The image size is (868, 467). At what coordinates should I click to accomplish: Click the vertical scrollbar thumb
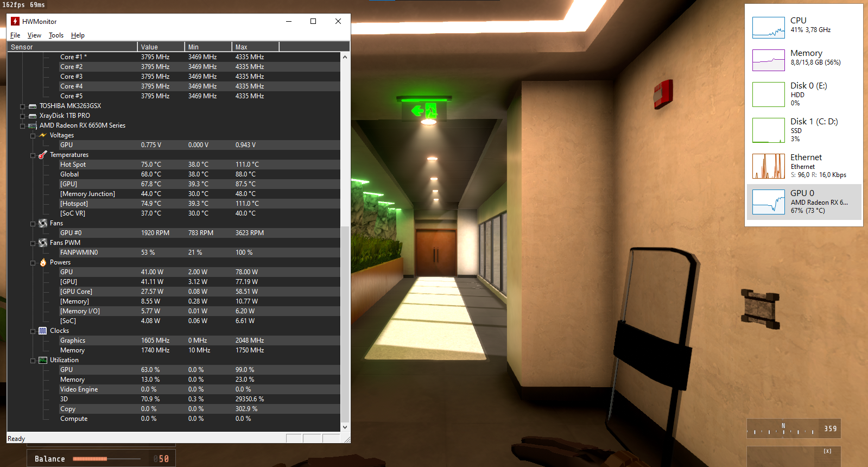point(345,324)
